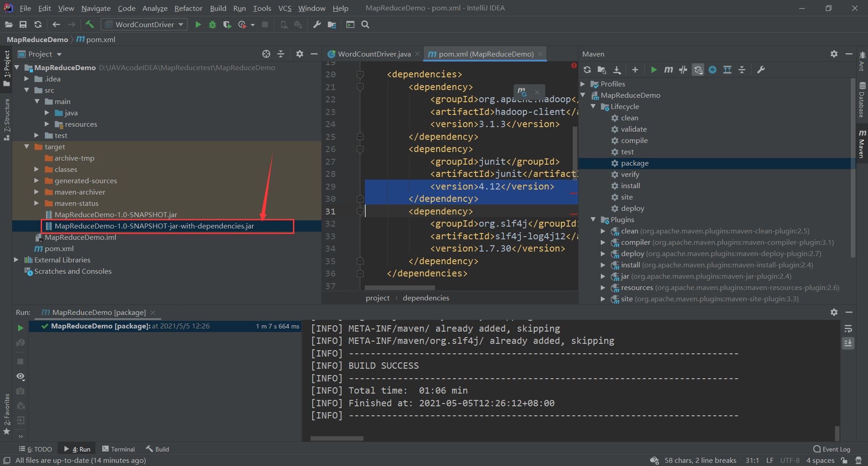This screenshot has height=466, width=868.
Task: Click console horizontal scrollbar thumb
Action: coord(337,438)
